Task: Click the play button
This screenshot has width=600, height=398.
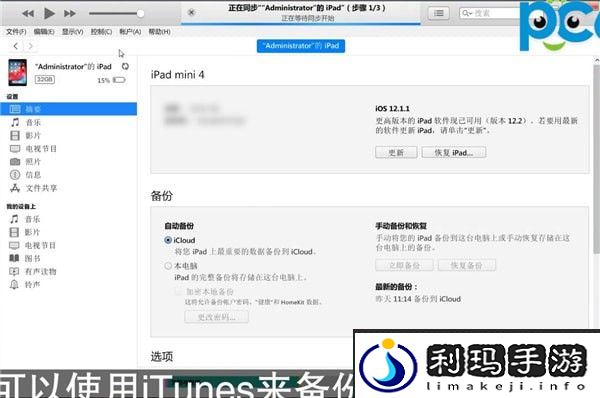Action: [49, 13]
